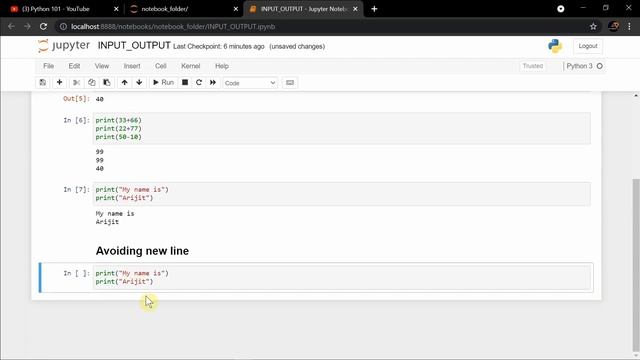Close the notebook_folder/ tab
This screenshot has width=640, height=360.
(236, 9)
